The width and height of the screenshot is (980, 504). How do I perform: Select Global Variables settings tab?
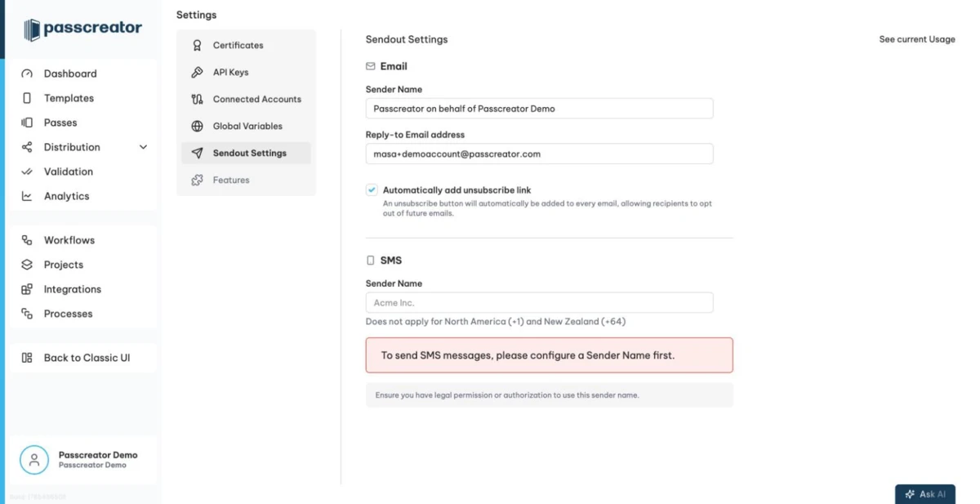coord(246,126)
